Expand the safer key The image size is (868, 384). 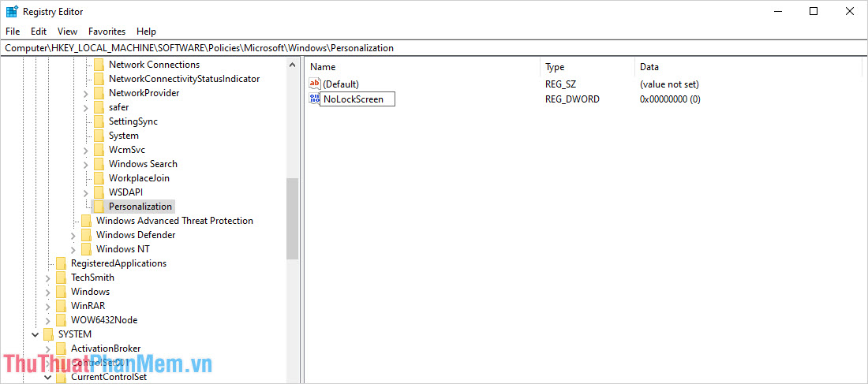86,107
